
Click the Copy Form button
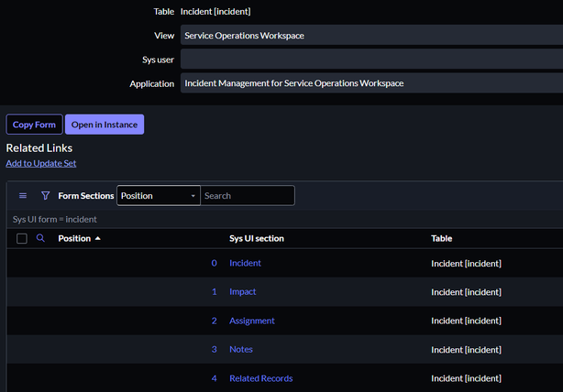click(x=34, y=125)
